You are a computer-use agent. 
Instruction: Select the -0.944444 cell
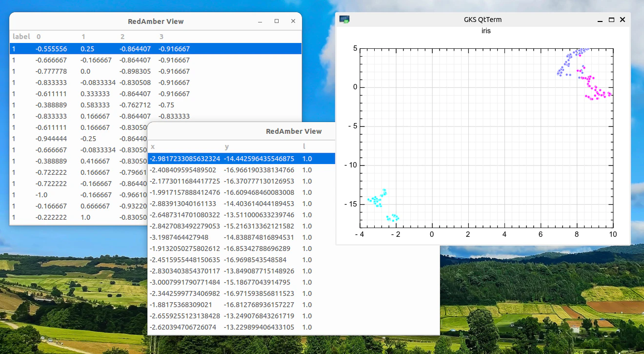point(51,139)
